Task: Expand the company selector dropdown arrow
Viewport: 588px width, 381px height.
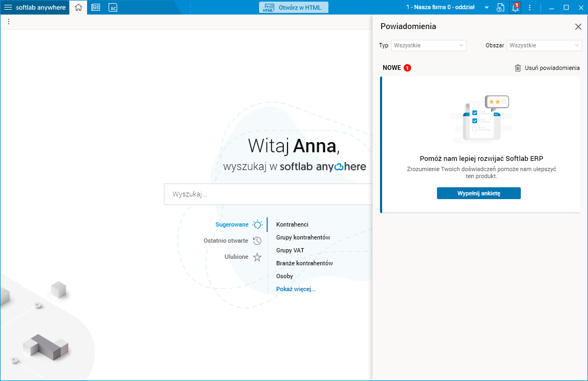Action: click(x=487, y=8)
